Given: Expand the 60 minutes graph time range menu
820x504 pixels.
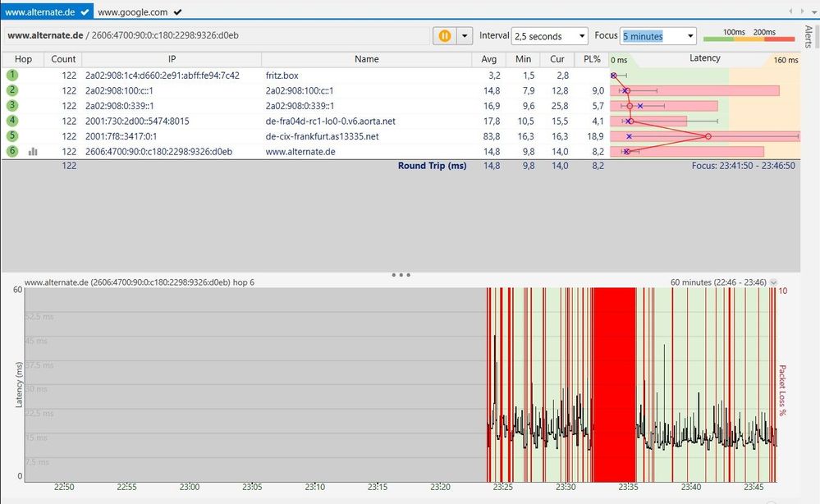Looking at the screenshot, I should [773, 282].
